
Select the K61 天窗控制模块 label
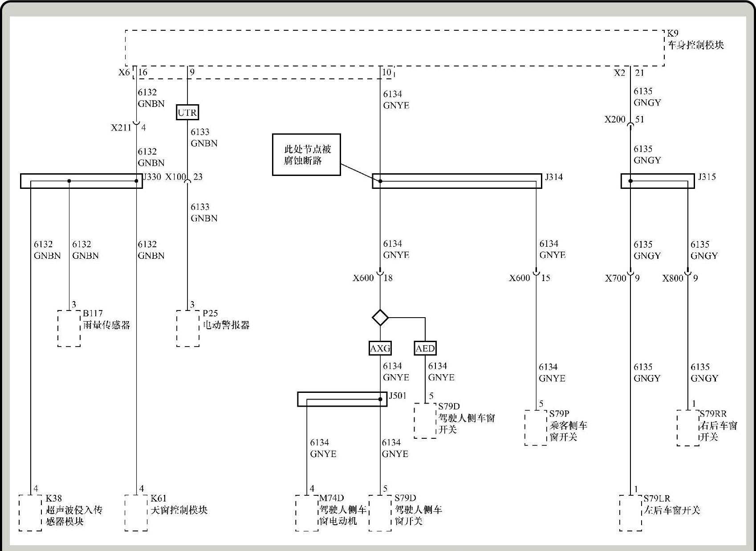[x=179, y=504]
